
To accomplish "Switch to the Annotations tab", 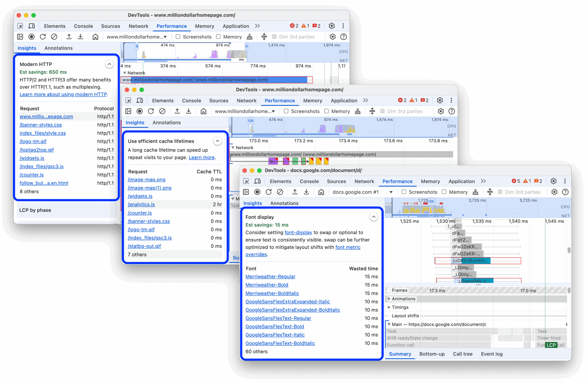I will click(x=58, y=48).
